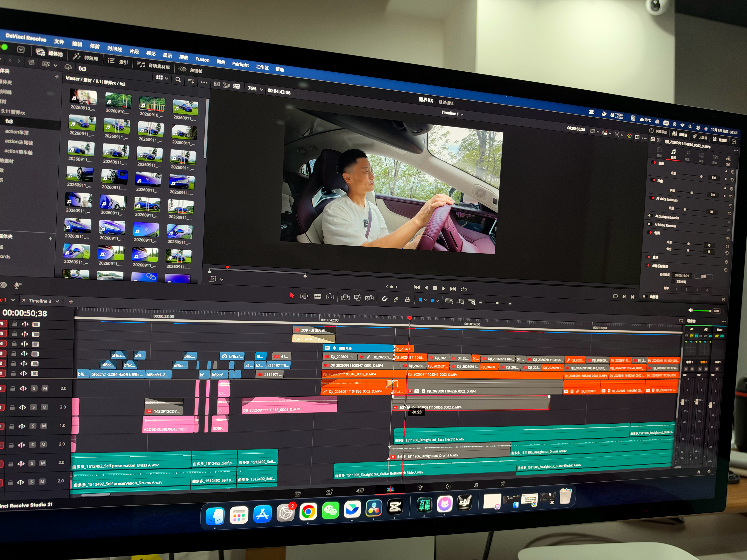Adjust the timeline zoom slider handle

[x=497, y=303]
